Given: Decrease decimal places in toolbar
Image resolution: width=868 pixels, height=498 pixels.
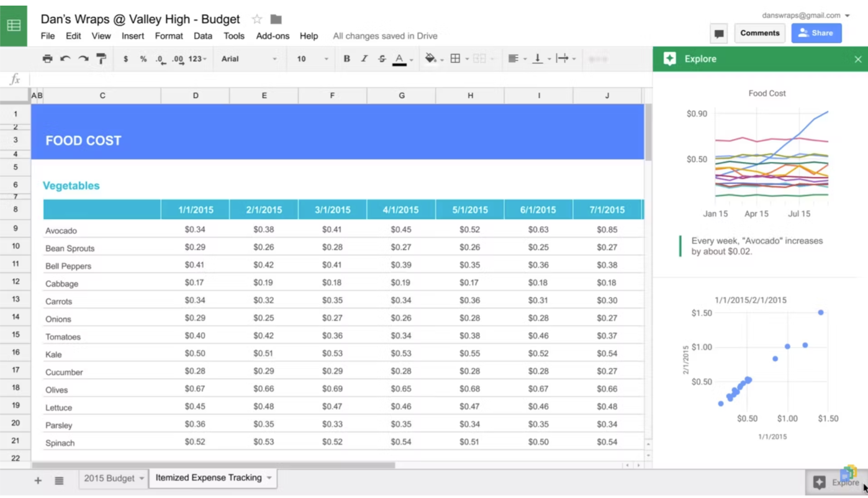Looking at the screenshot, I should (x=159, y=58).
